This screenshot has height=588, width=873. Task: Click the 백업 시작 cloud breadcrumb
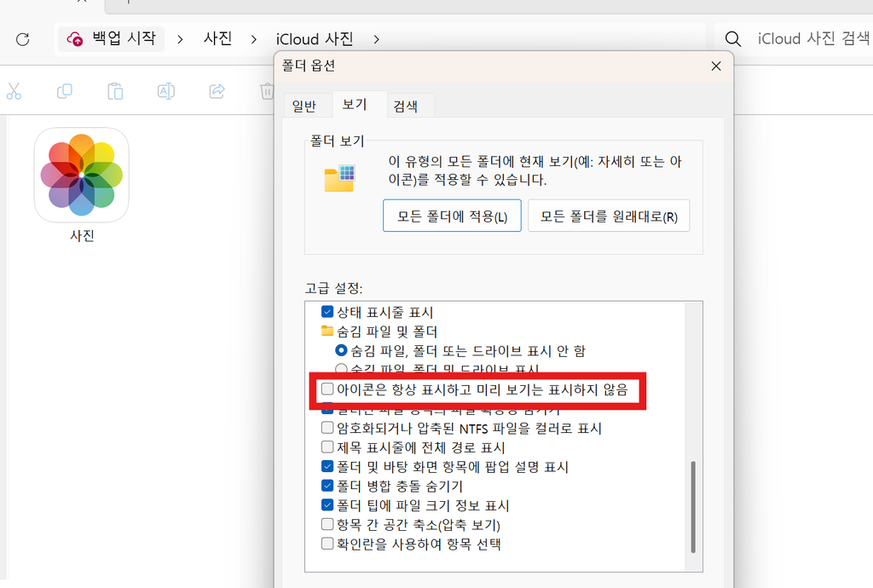tap(112, 38)
